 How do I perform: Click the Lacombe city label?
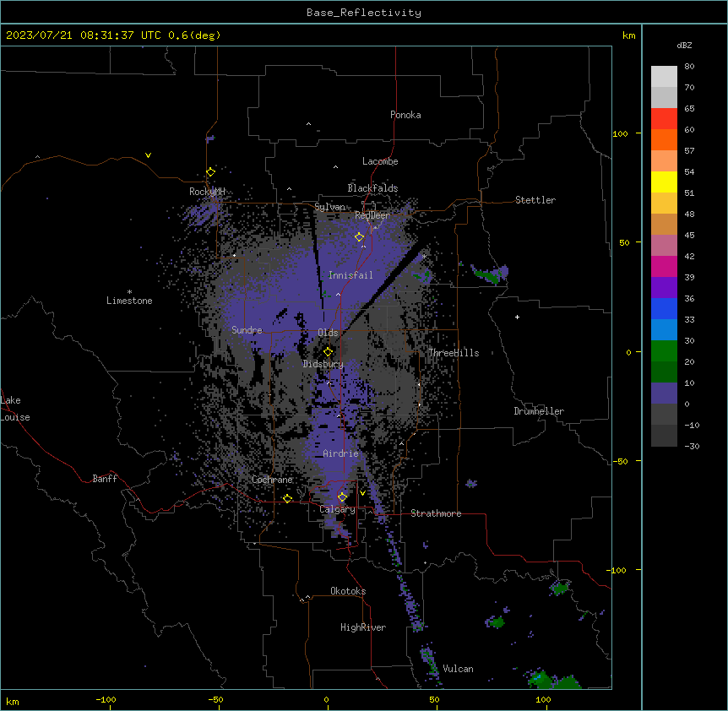(380, 161)
